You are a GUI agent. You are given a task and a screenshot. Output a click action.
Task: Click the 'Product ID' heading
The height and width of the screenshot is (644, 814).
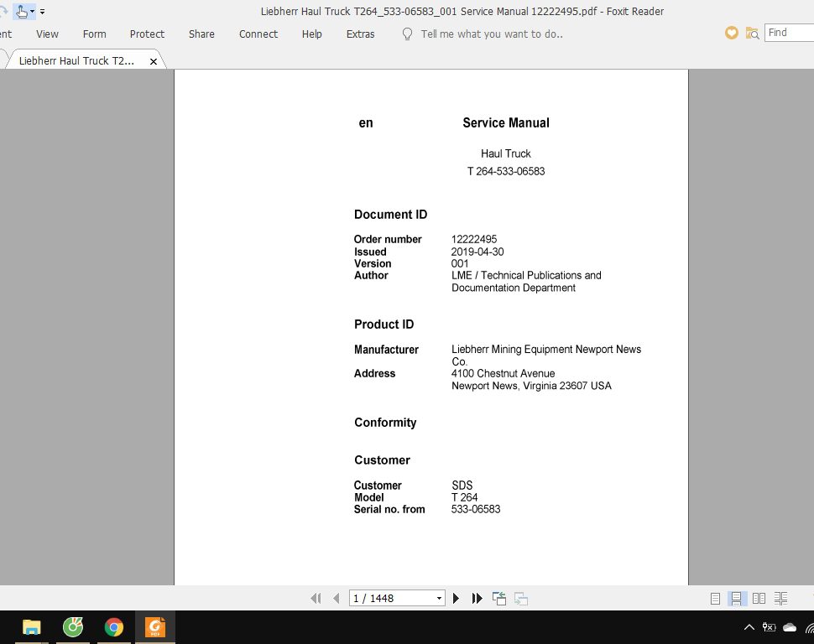(384, 325)
